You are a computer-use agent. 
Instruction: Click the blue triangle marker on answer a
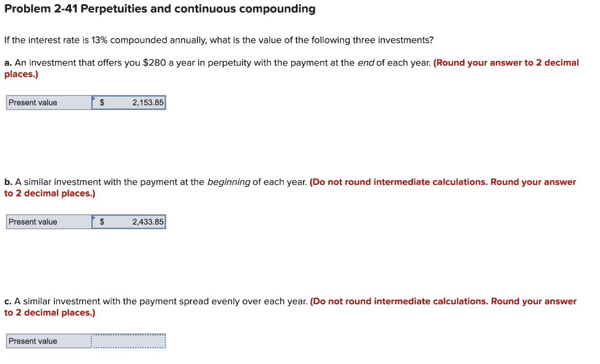pyautogui.click(x=94, y=98)
